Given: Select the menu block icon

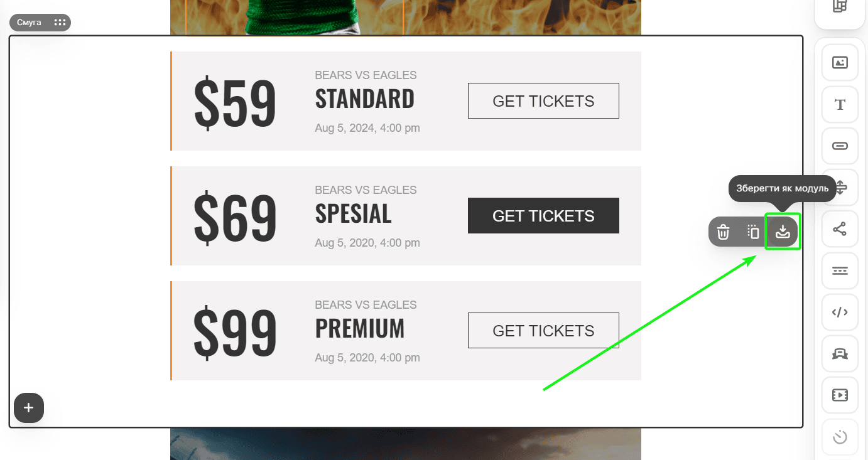Looking at the screenshot, I should (840, 270).
